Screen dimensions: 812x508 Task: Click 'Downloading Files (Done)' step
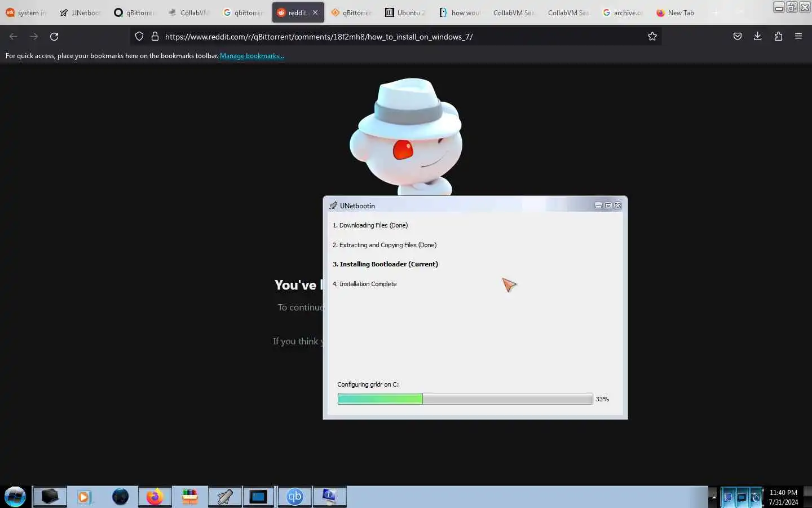[370, 225]
